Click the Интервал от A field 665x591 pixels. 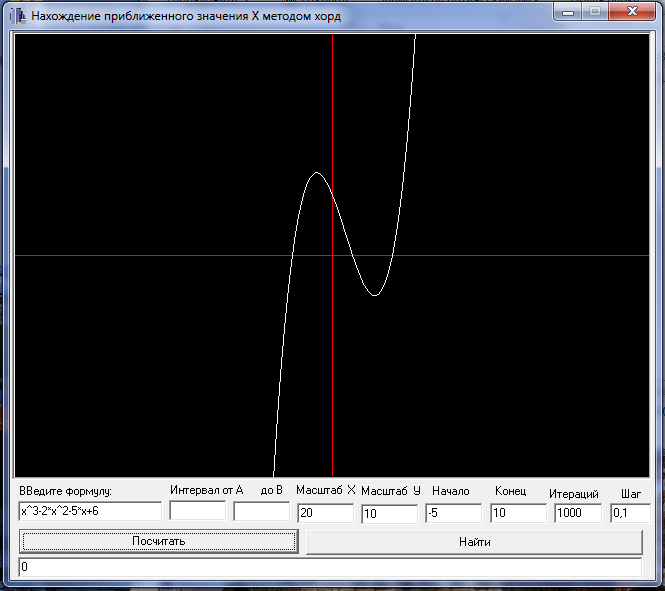[198, 510]
